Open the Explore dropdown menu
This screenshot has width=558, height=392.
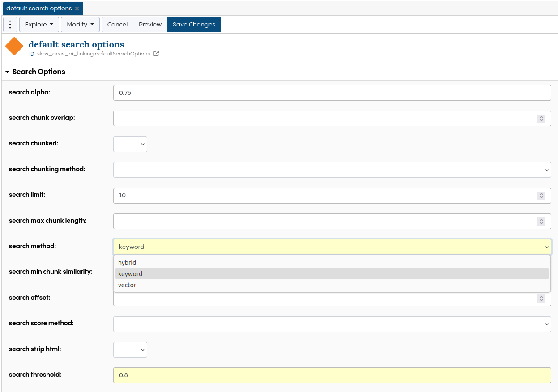point(39,25)
